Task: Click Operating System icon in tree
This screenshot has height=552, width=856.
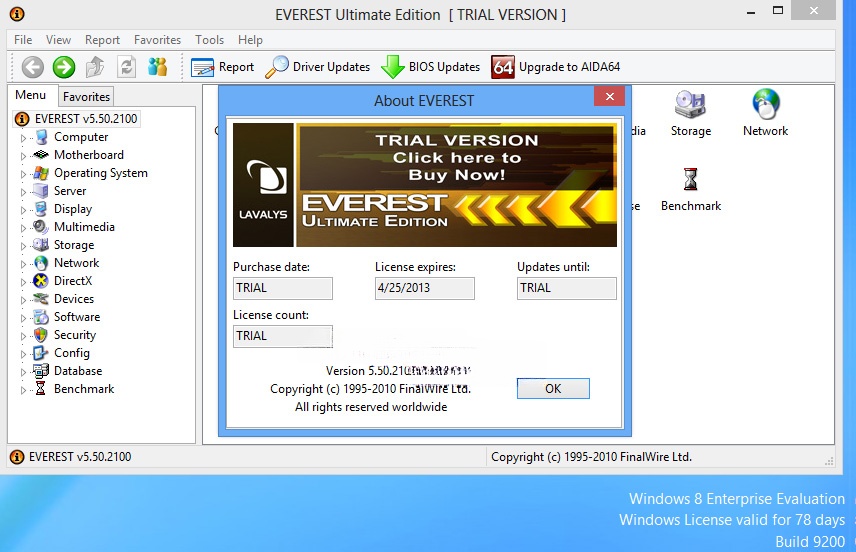Action: [41, 173]
